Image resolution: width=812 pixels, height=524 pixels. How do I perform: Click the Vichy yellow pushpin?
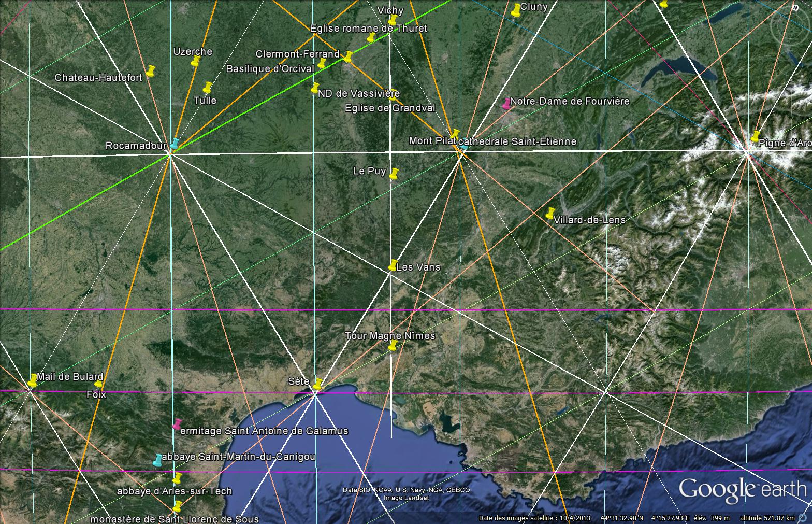pos(393,20)
